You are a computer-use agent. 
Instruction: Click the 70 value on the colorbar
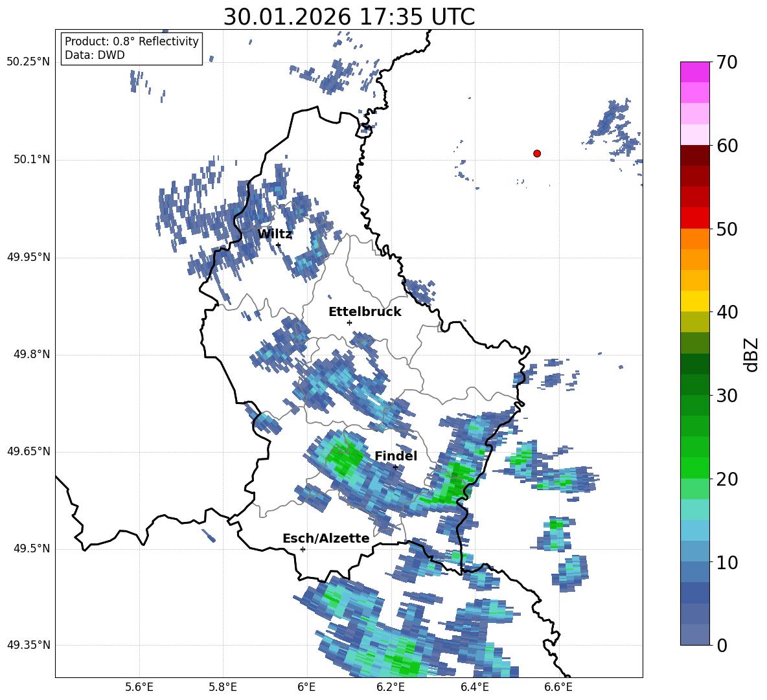pos(726,62)
